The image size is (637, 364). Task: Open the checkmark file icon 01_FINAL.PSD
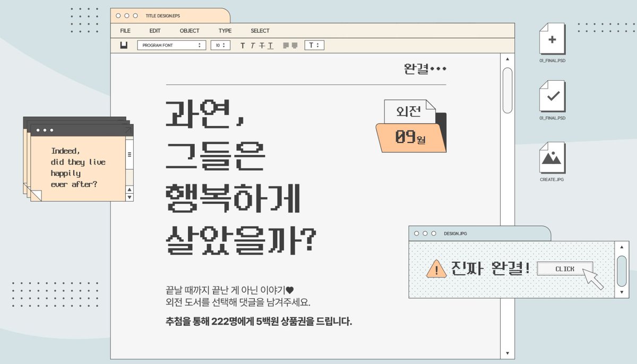[552, 97]
